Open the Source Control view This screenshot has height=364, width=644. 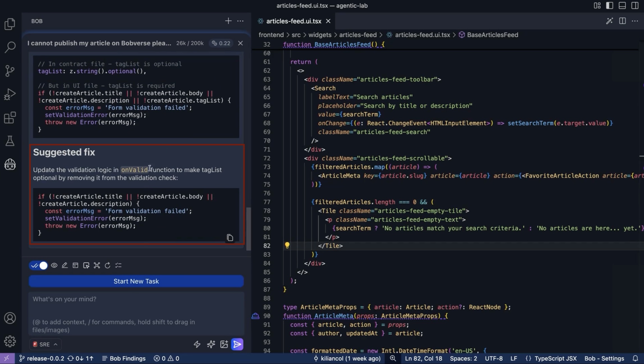(10, 70)
